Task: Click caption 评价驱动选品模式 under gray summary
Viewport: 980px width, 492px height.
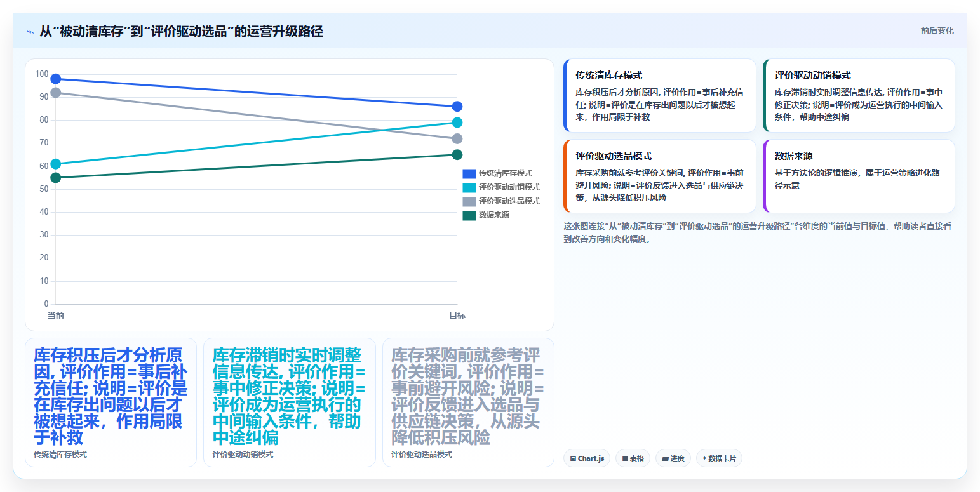Action: [x=422, y=455]
